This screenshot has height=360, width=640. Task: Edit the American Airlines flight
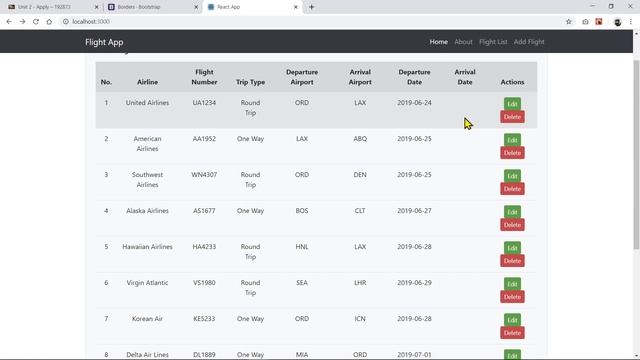512,140
